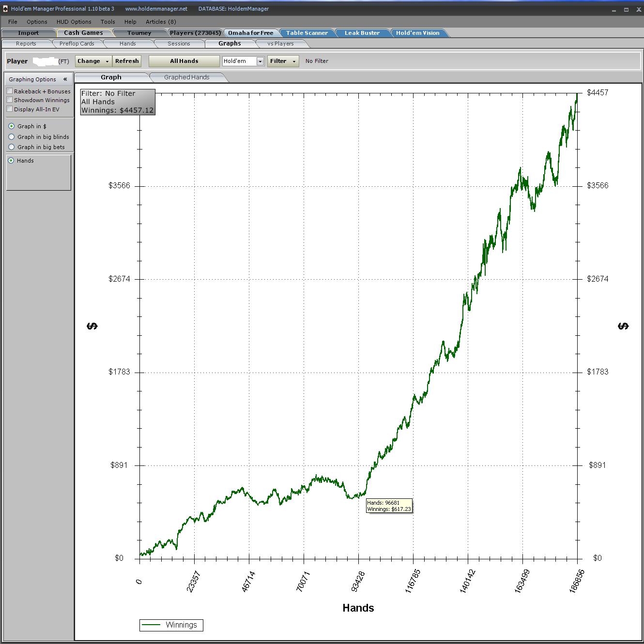Open the Filter dropdown menu
This screenshot has height=644, width=644.
283,61
